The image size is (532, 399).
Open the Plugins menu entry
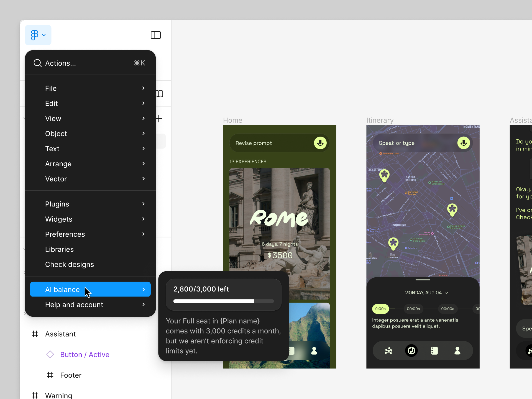(57, 204)
